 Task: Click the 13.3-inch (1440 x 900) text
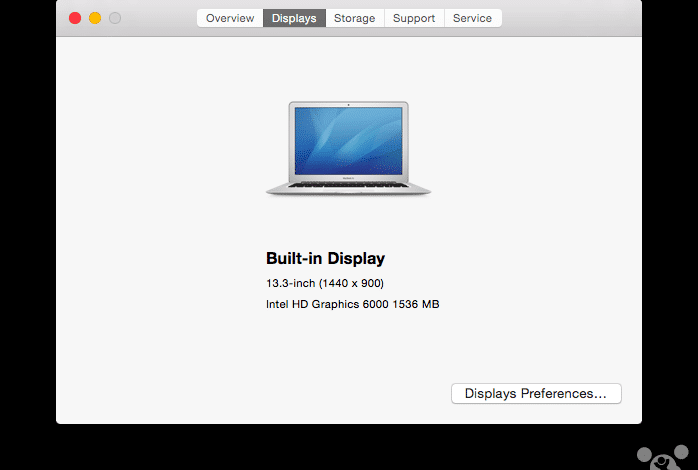coord(325,283)
